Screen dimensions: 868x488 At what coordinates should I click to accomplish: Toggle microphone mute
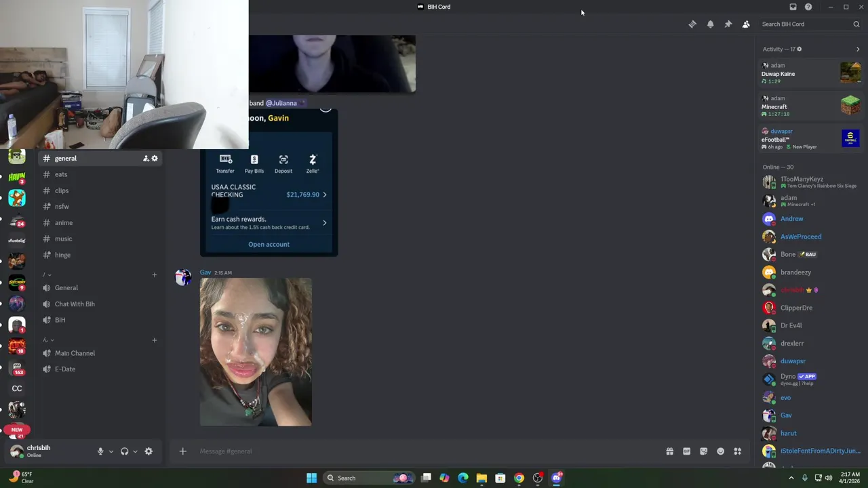coord(100,451)
